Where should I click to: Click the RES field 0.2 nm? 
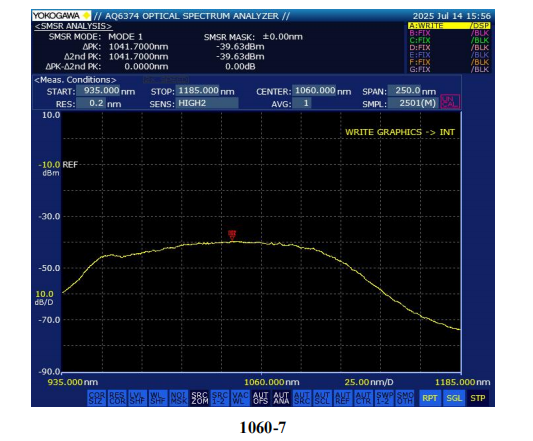pos(90,103)
